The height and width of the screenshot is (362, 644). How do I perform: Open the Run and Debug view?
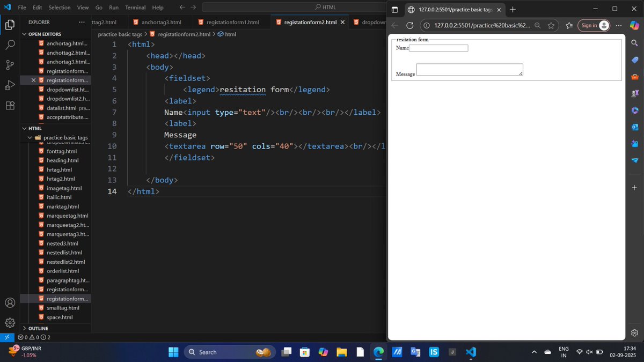click(x=10, y=85)
